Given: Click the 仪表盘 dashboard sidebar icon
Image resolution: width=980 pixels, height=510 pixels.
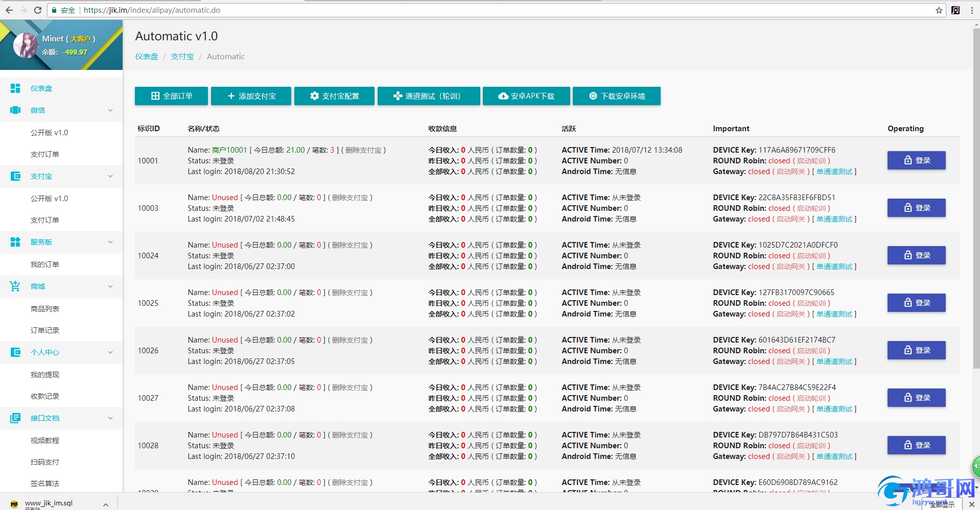Looking at the screenshot, I should pyautogui.click(x=15, y=88).
